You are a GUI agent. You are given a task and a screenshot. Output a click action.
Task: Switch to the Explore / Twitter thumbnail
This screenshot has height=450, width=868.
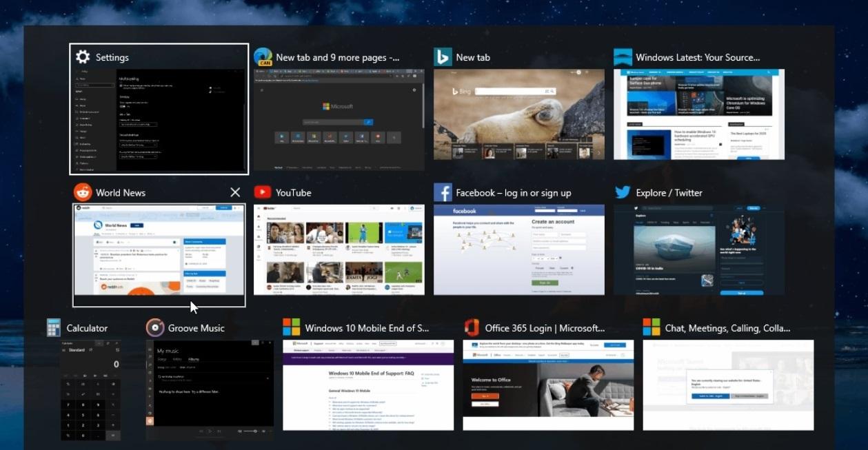pos(699,249)
